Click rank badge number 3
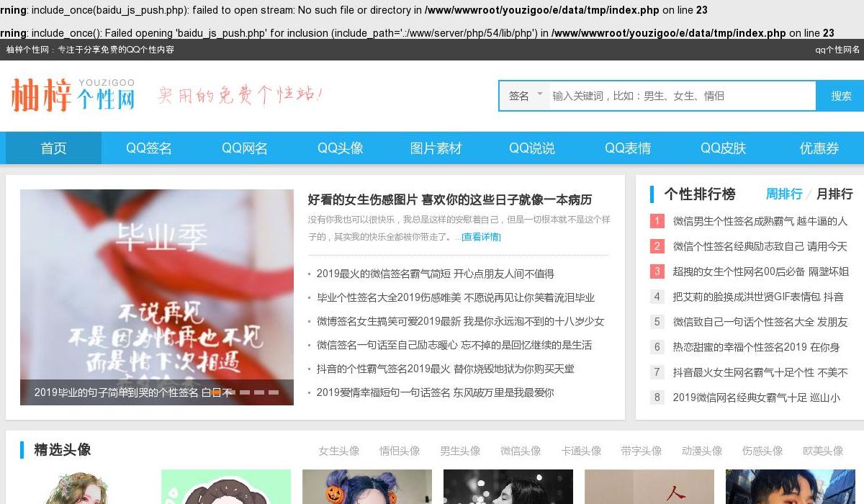 point(657,271)
